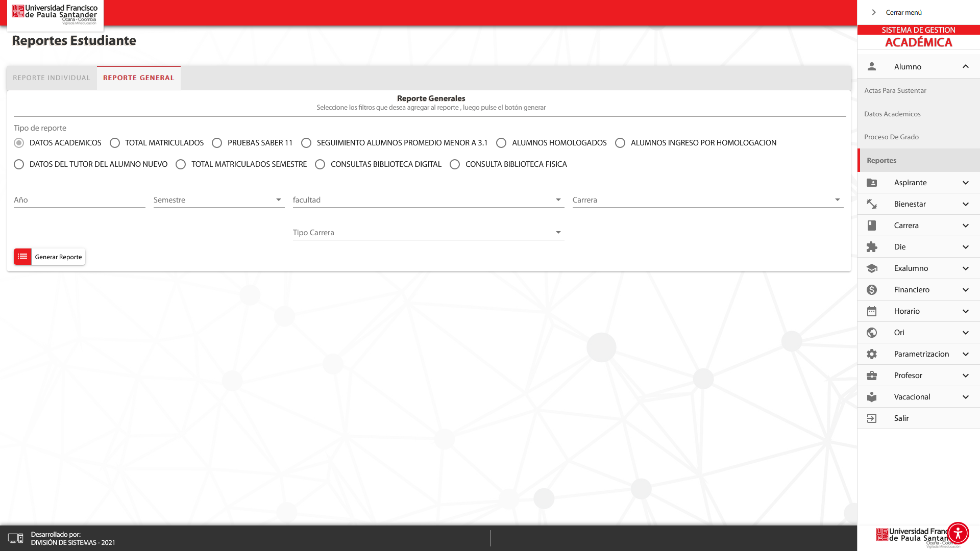Select PRUEBAS SABER 11 report type

pos(217,143)
